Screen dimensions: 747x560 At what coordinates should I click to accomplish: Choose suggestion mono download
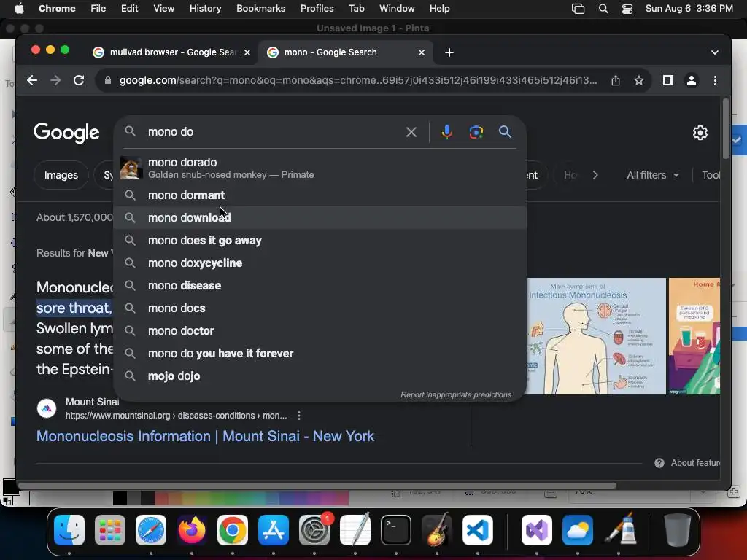point(320,217)
